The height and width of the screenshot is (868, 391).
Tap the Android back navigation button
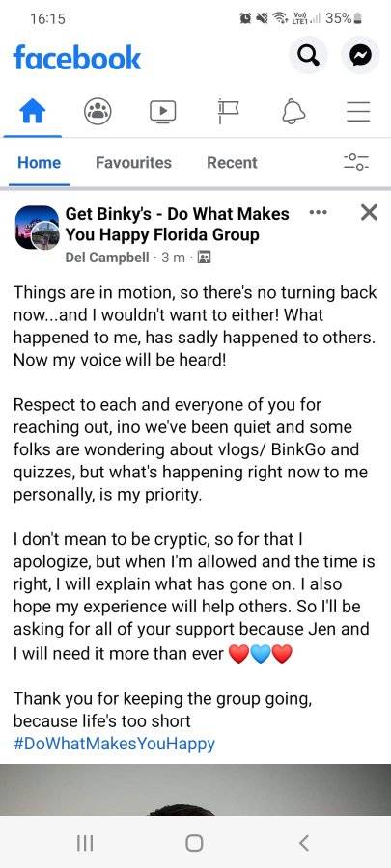[303, 843]
